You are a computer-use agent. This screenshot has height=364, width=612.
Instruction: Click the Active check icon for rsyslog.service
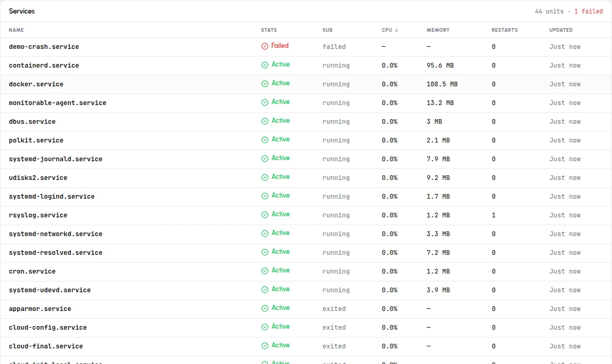(264, 215)
